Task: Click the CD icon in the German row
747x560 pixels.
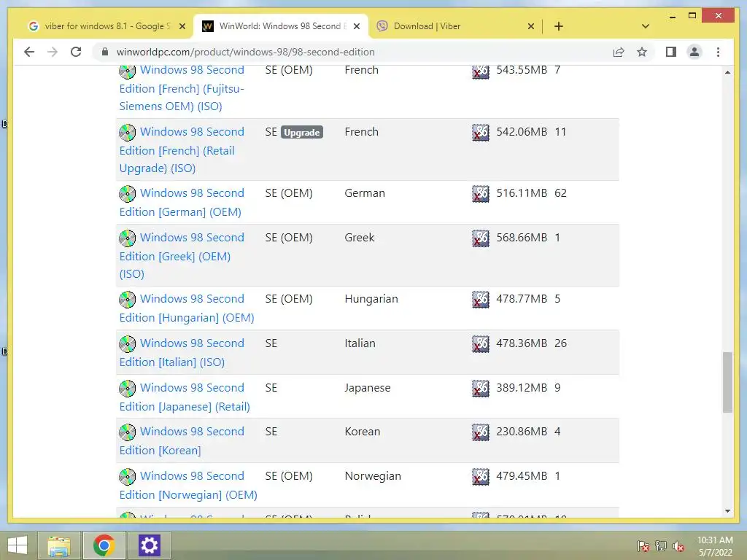Action: (x=127, y=193)
